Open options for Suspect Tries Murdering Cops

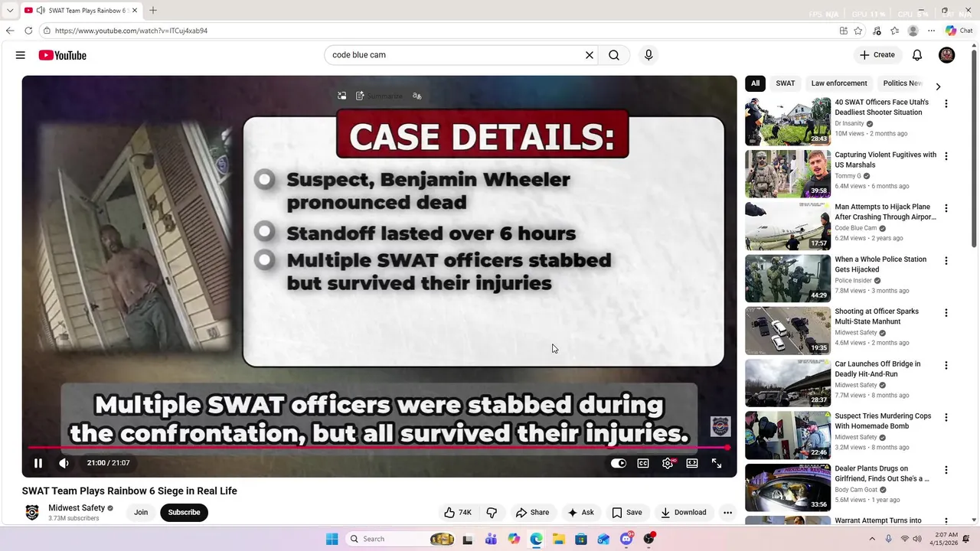(x=946, y=418)
